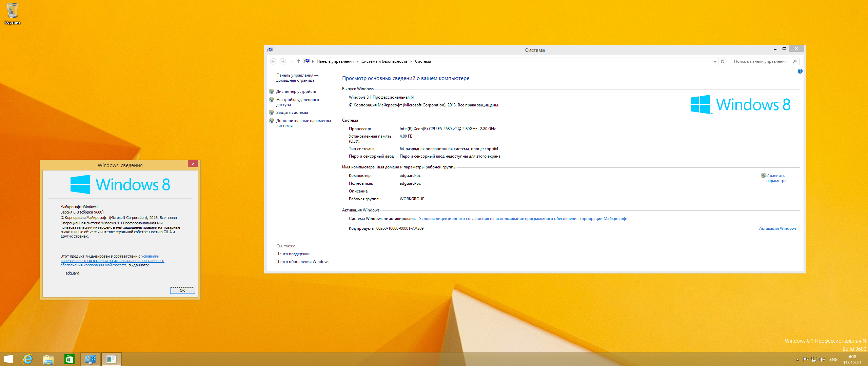
Task: Expand arrow after Система и безопасность breadcrumb
Action: 411,61
